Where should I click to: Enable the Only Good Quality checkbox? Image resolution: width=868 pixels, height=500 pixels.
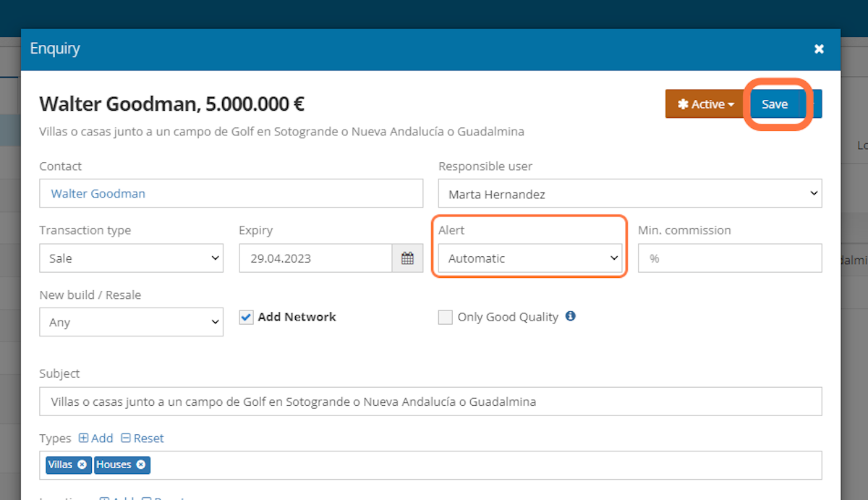pyautogui.click(x=445, y=317)
